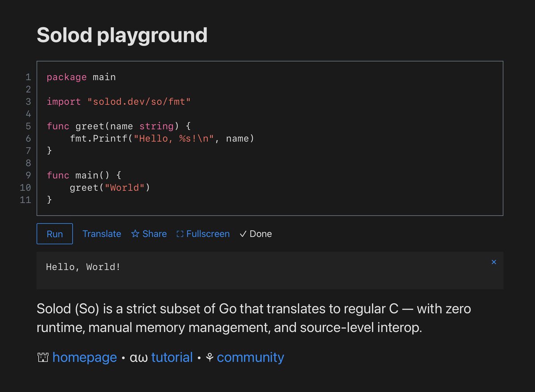This screenshot has height=392, width=535.
Task: Close the output panel with the X
Action: [x=494, y=262]
